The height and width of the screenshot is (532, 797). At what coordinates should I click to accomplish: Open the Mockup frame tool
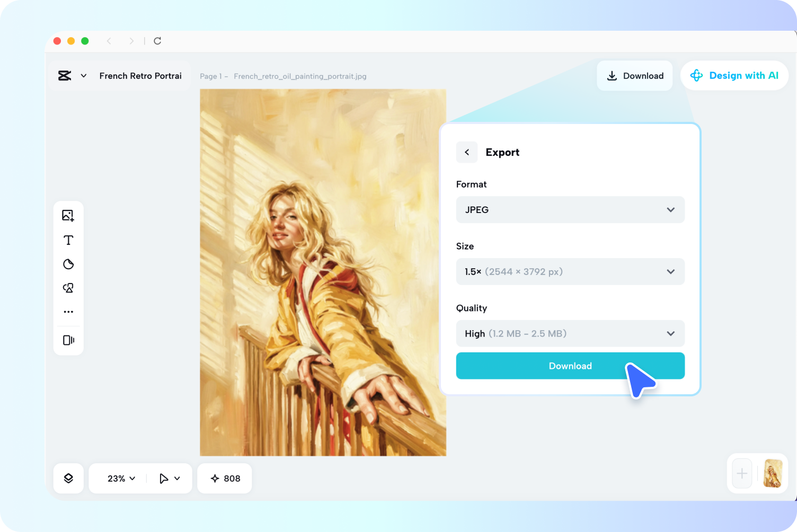tap(68, 340)
